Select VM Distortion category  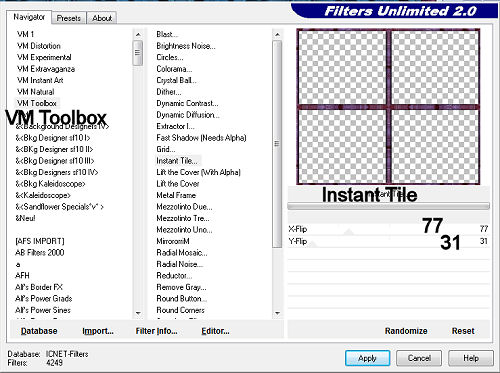click(39, 46)
